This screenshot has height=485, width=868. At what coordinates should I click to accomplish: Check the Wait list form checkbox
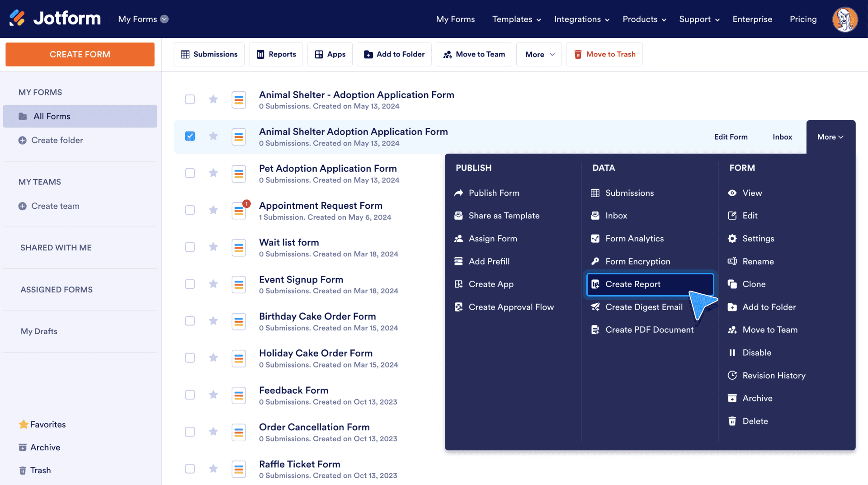tap(190, 247)
